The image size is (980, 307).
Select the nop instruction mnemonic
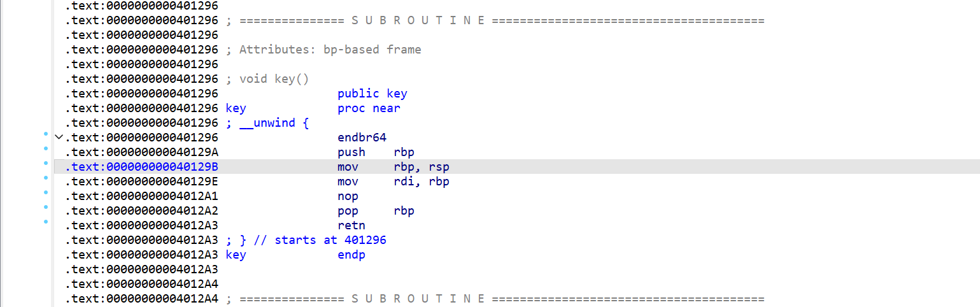point(348,196)
